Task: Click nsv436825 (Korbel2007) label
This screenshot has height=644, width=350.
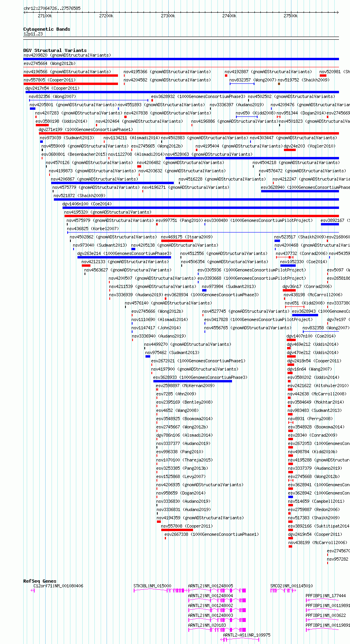Action: tap(92, 229)
